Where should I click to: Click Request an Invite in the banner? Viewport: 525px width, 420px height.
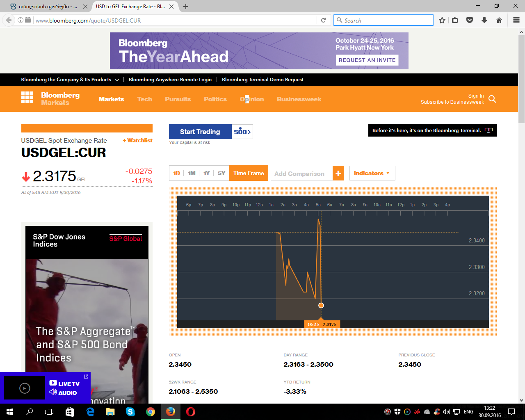367,60
